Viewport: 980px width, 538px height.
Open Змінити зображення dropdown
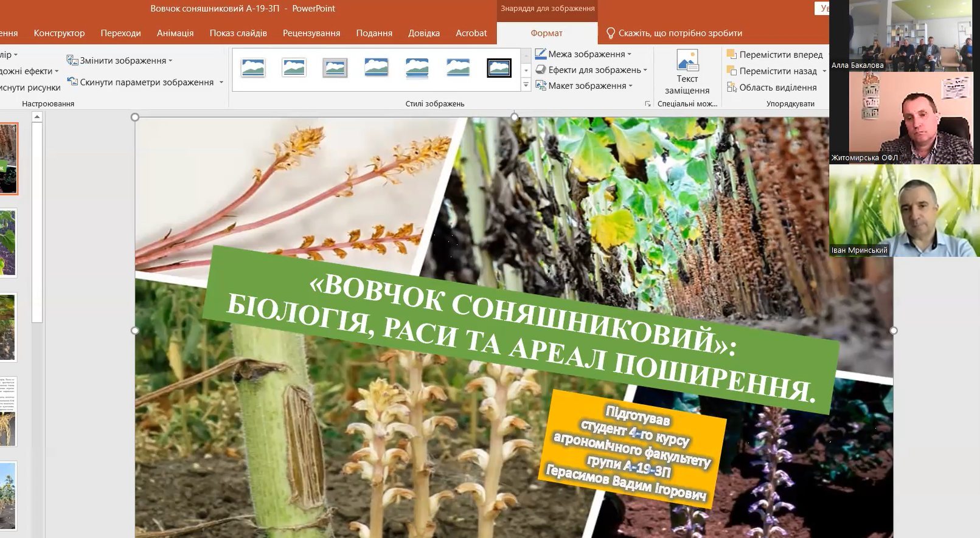126,60
